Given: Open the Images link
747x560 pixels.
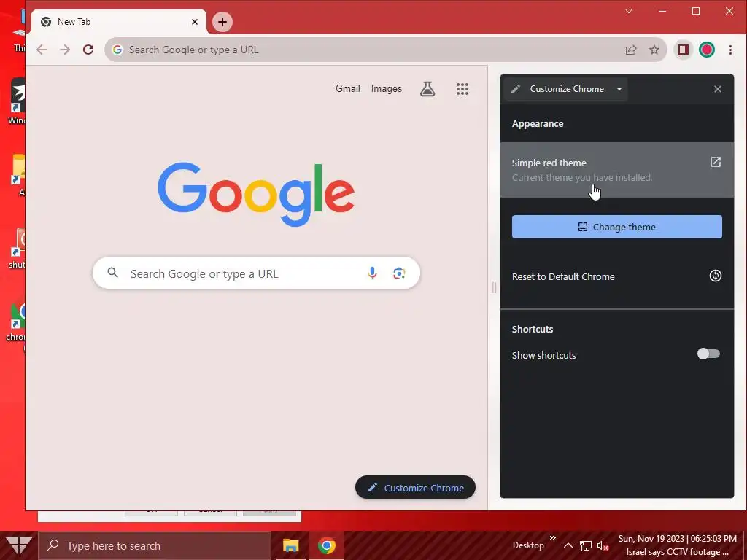Looking at the screenshot, I should click(387, 88).
